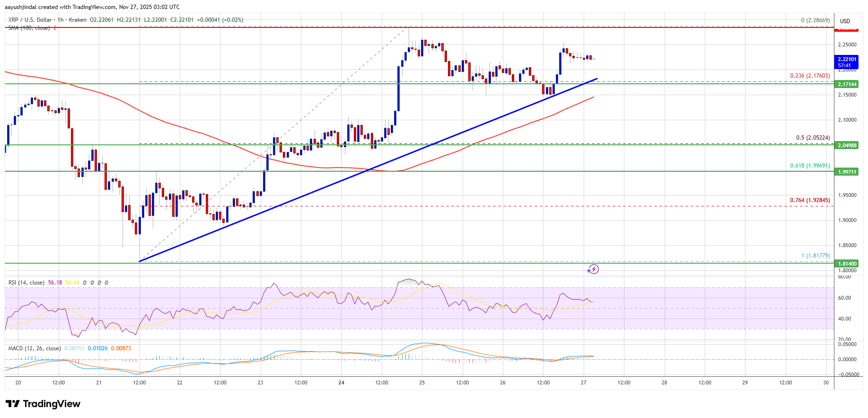
Task: Click the green 1.81400 price level tag
Action: 847,264
